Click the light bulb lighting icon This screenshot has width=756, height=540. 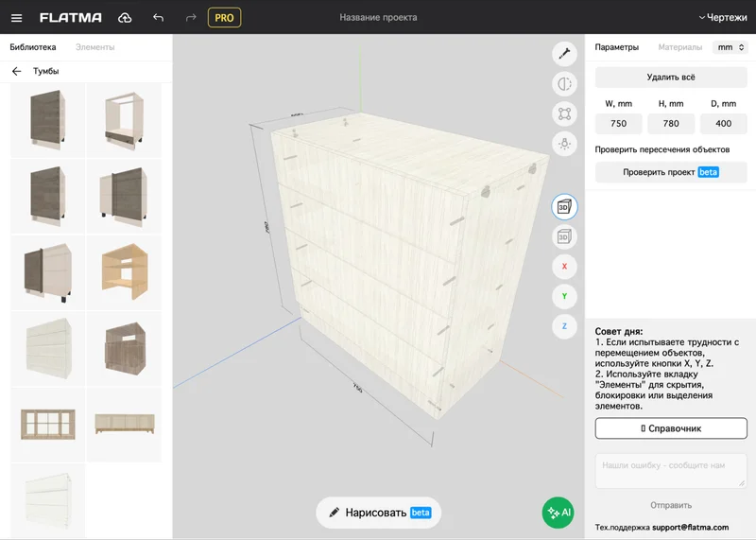coord(564,144)
